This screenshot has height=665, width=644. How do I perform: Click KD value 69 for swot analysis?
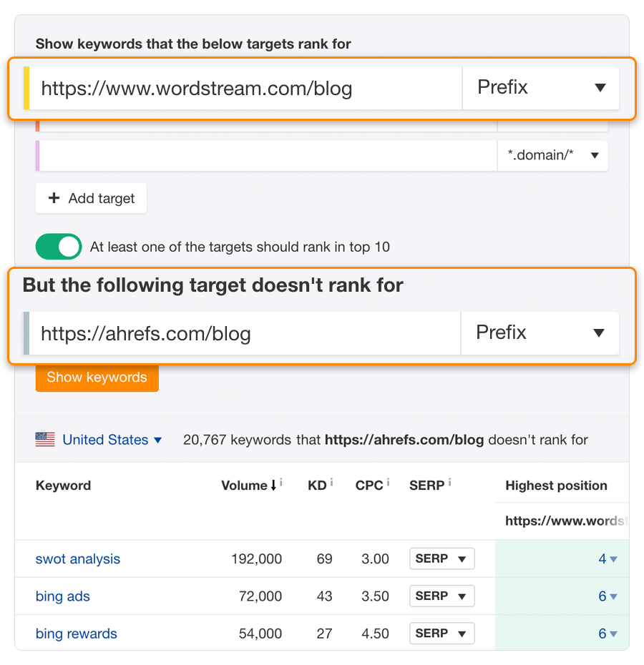coord(324,559)
